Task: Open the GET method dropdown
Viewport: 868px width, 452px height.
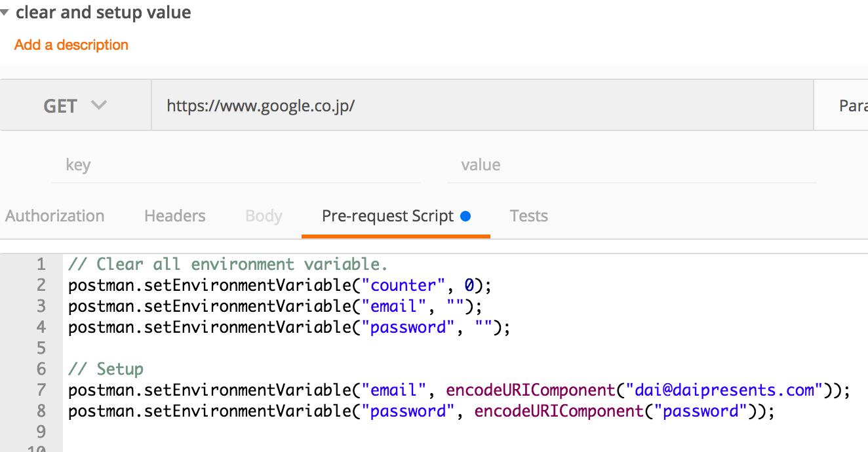Action: (x=75, y=106)
